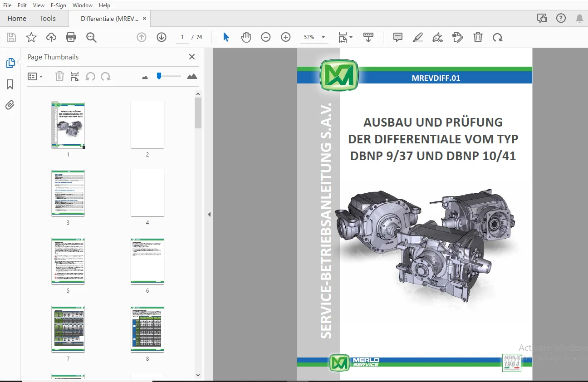This screenshot has width=588, height=382.
Task: Open the Edit menu
Action: tap(22, 5)
